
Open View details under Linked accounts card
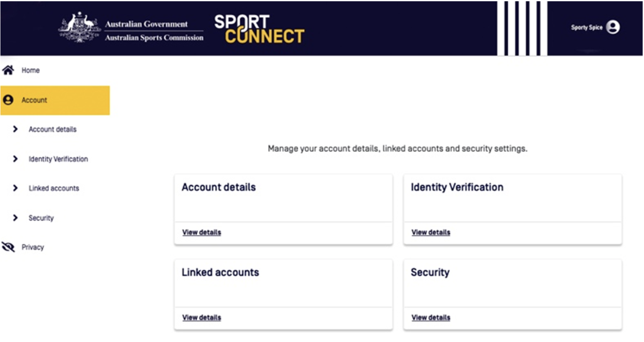(x=201, y=317)
